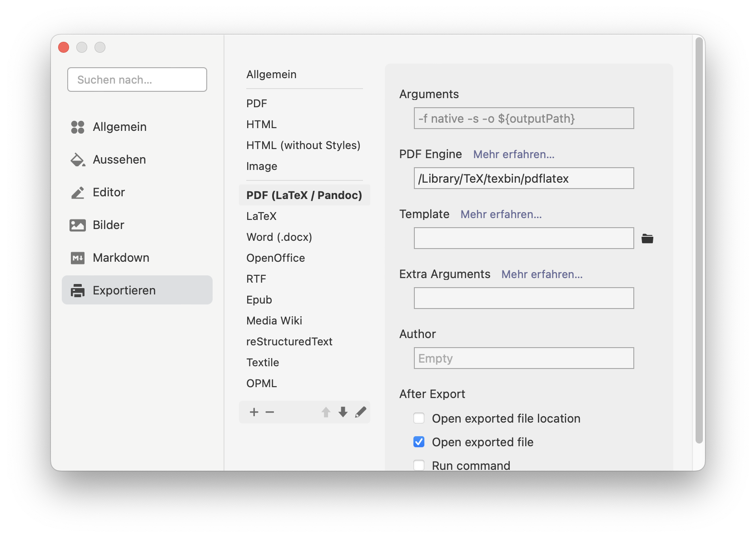Viewport: 756px width, 538px height.
Task: Click the Suchen nach search field
Action: click(137, 80)
